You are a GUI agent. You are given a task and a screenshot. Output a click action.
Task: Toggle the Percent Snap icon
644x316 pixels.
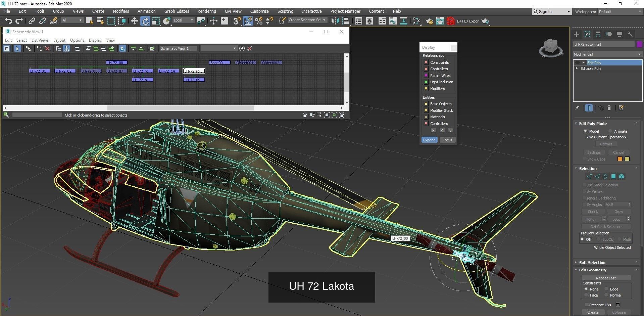[x=259, y=21]
